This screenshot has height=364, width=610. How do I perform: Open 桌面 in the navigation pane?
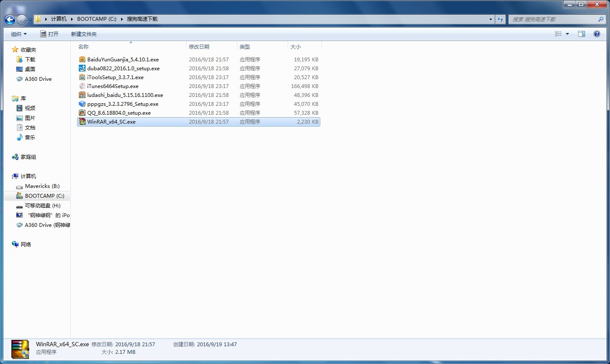tap(30, 69)
